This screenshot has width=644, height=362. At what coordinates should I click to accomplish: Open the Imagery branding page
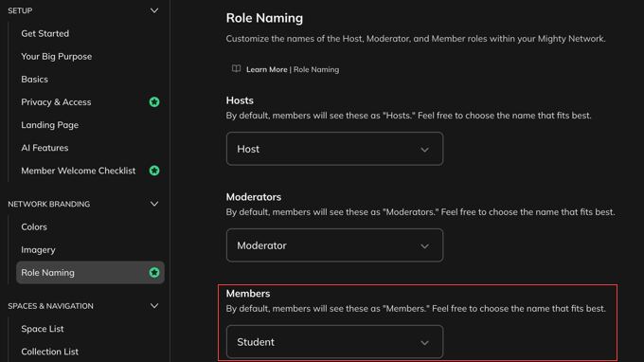38,250
